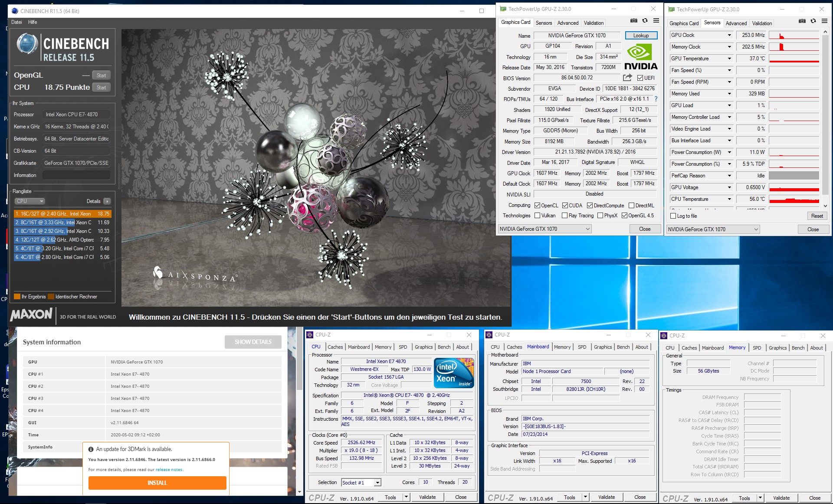833x504 pixels.
Task: Open GPU selector dropdown in GPU-Z Sensors window
Action: (x=713, y=229)
